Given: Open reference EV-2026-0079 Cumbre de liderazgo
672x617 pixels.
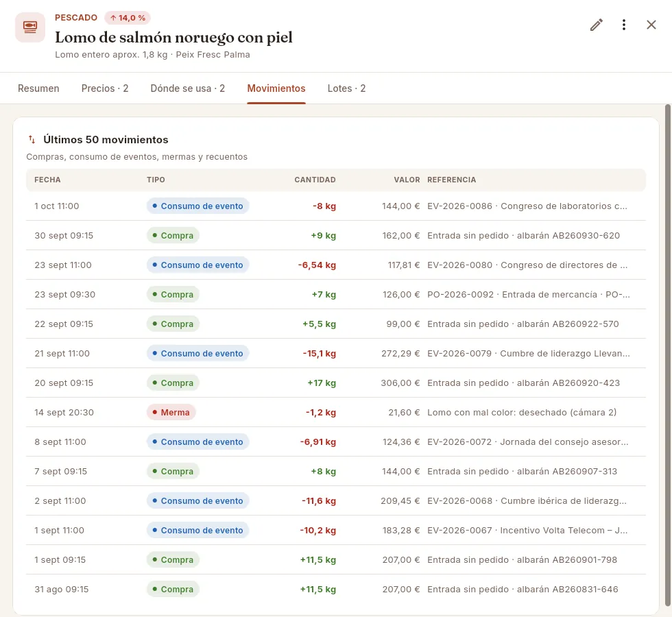Looking at the screenshot, I should (529, 354).
